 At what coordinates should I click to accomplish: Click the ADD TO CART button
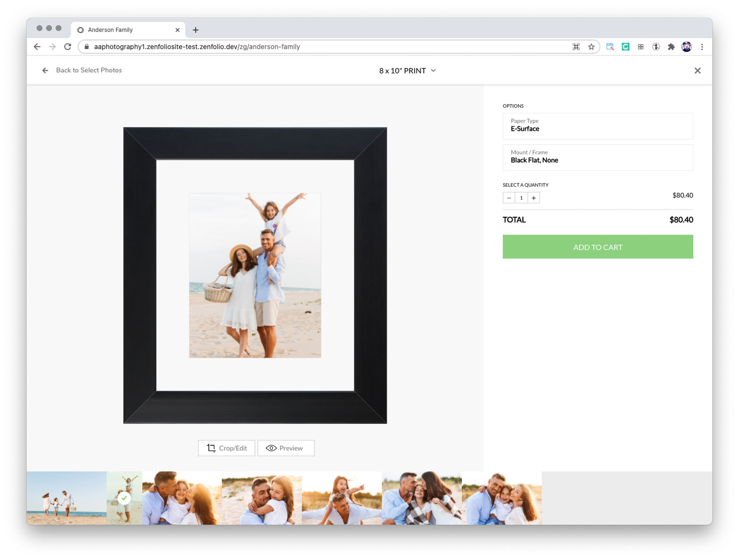tap(597, 247)
